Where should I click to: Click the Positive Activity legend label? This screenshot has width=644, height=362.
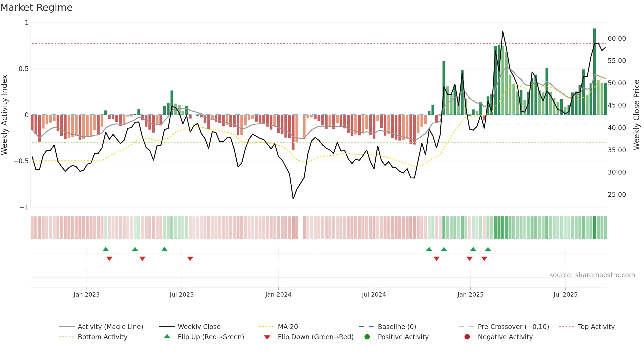click(403, 337)
